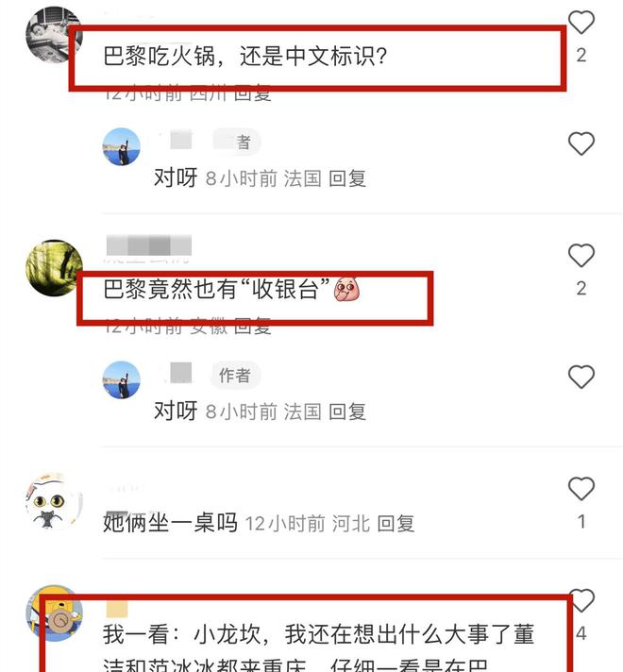
Task: Open author avatar in first reply
Action: [122, 146]
